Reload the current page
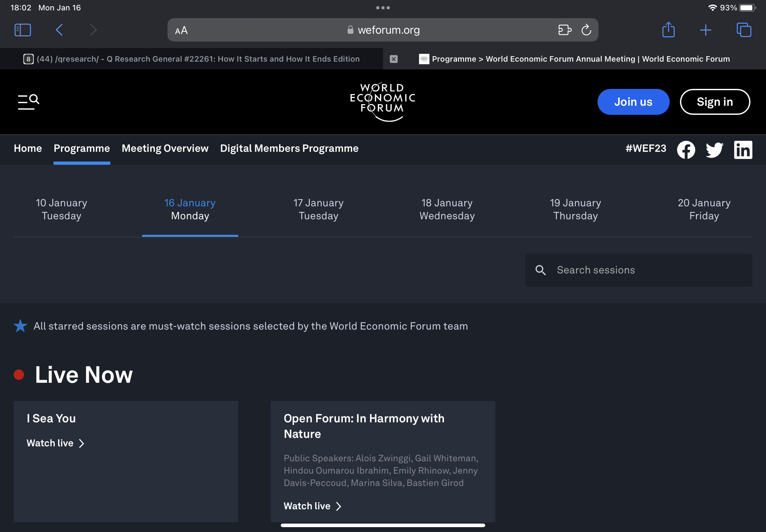The width and height of the screenshot is (766, 532). 586,30
